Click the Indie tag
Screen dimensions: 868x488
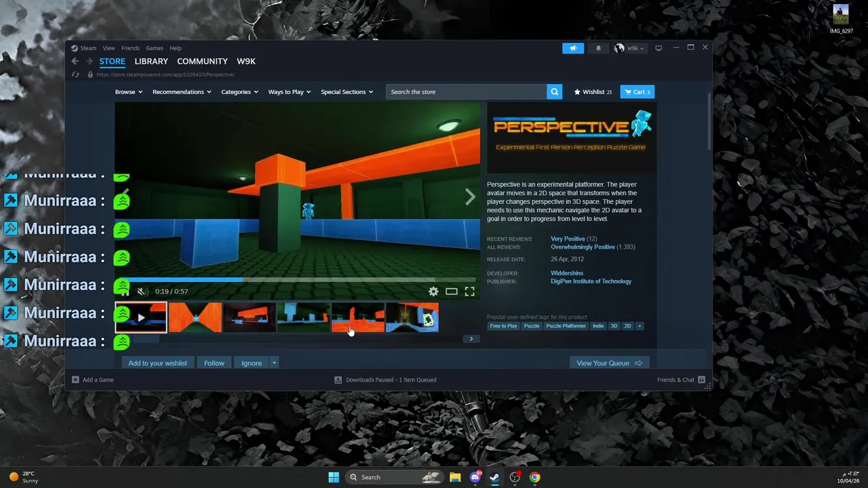(598, 326)
